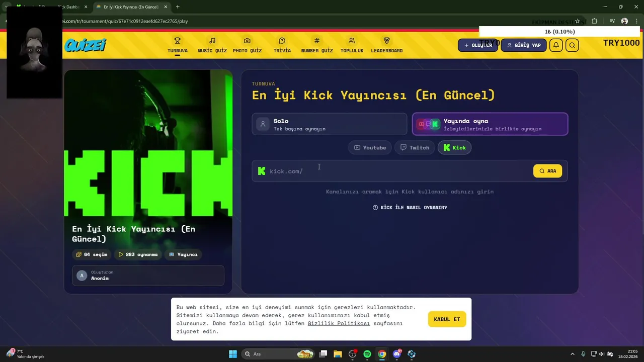Screen dimensions: 644x362
Task: Click the Oluştur create button
Action: (478, 45)
